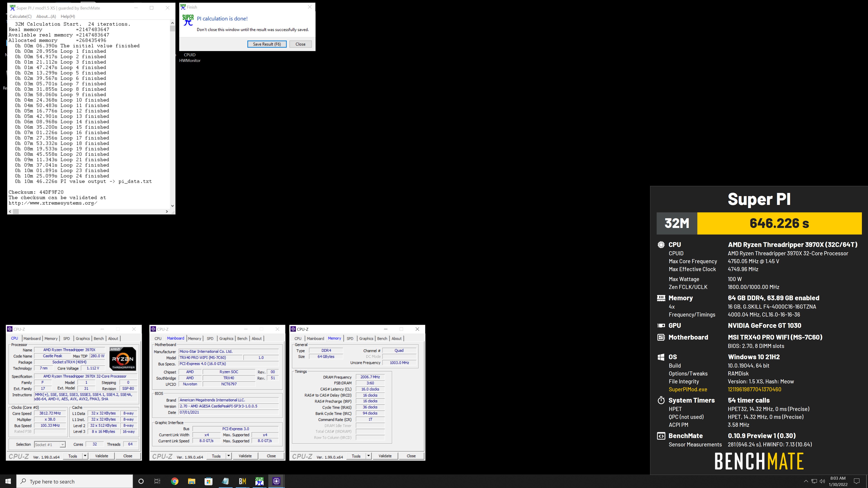Click the Memory module icon in BenchMate panel
The image size is (868, 488).
point(661,298)
